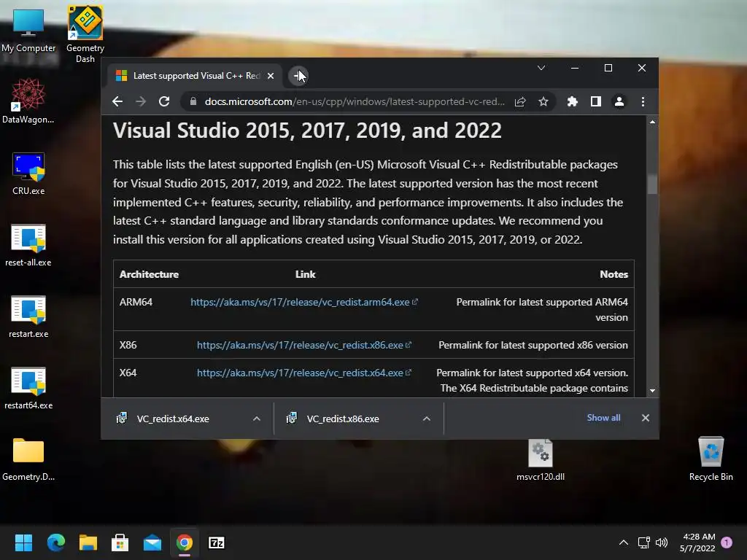Image resolution: width=747 pixels, height=560 pixels.
Task: Open notification badge in taskbar
Action: (727, 542)
